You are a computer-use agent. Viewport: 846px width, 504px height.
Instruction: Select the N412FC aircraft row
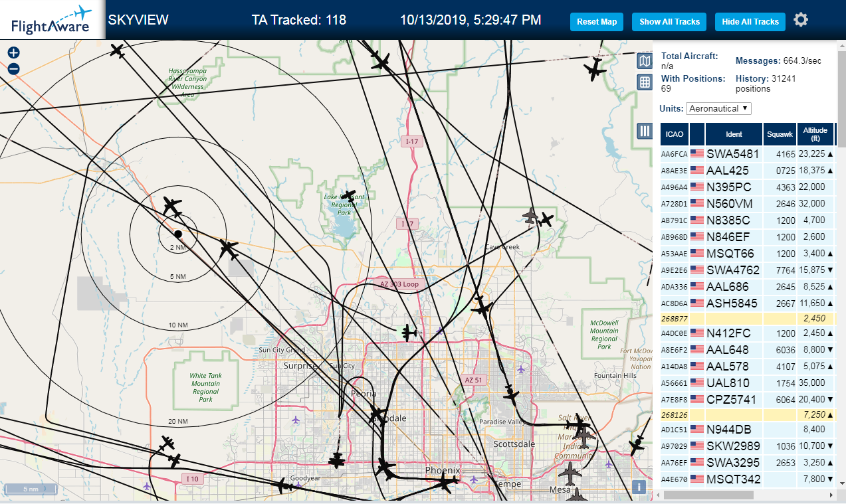[x=748, y=333]
